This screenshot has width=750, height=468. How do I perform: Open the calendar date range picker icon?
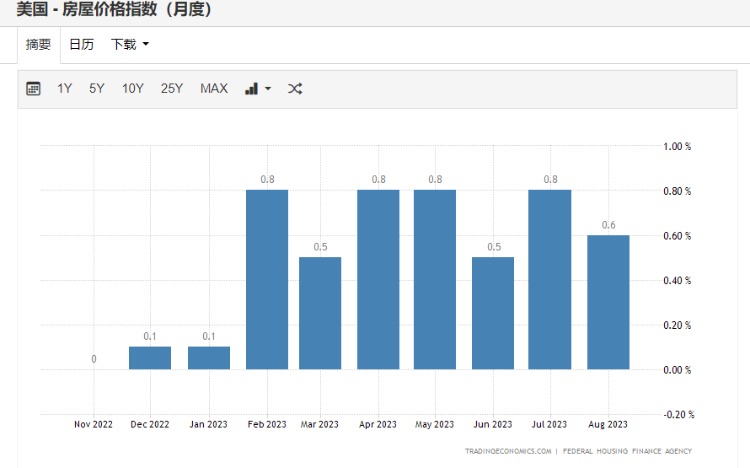click(33, 89)
